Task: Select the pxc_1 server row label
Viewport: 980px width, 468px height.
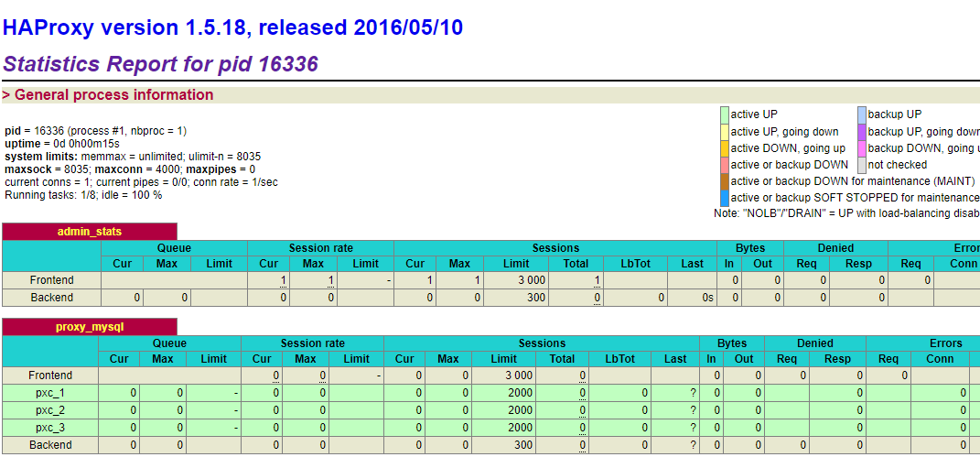Action: [50, 393]
